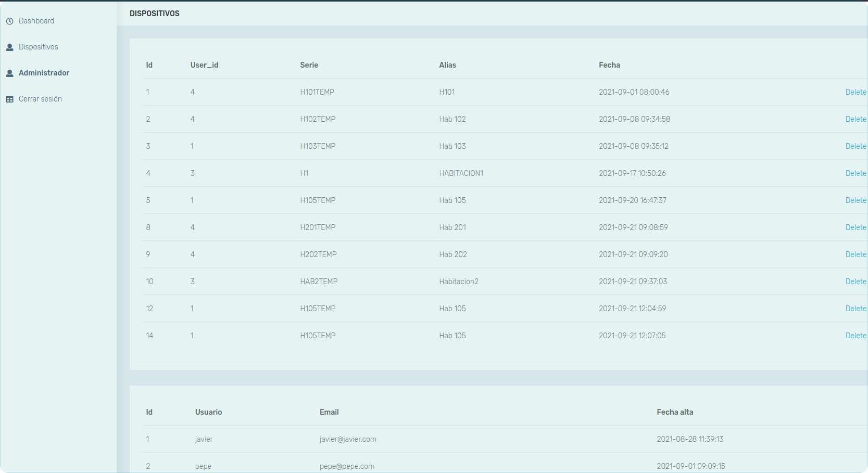
Task: Click the user icon beside Administrador
Action: pyautogui.click(x=9, y=73)
